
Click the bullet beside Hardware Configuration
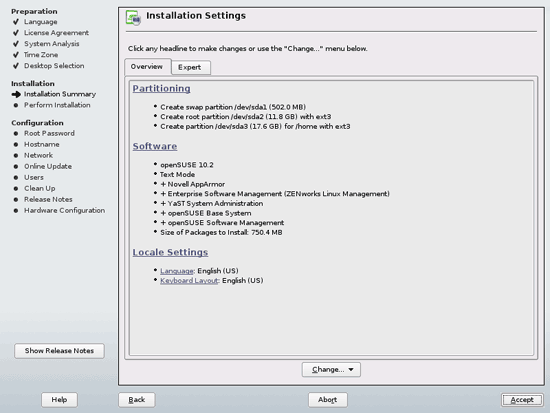click(16, 211)
